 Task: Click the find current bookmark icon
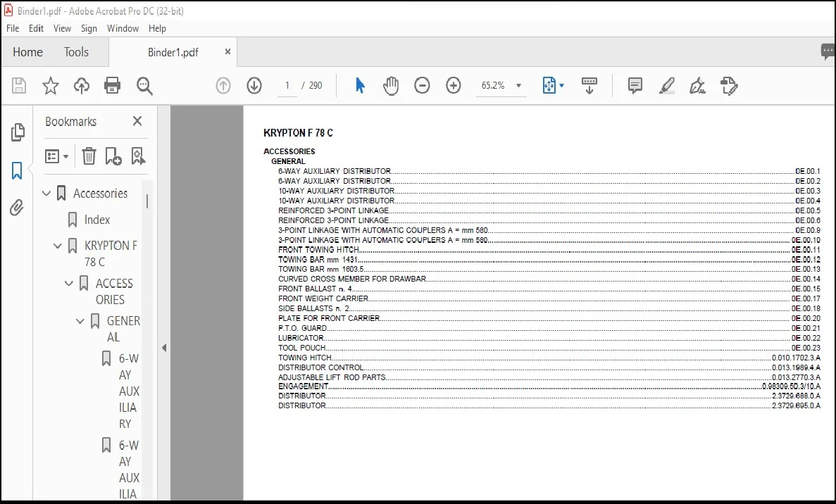coord(138,156)
